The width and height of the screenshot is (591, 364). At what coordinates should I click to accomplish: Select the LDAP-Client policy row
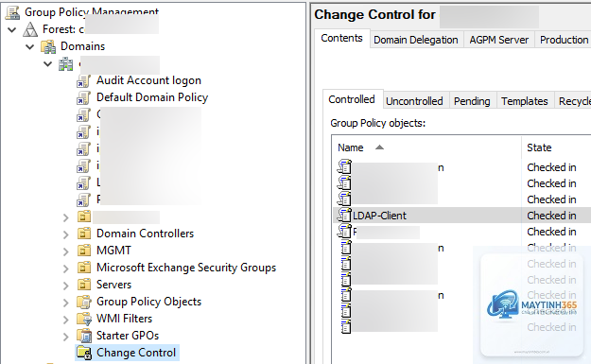(x=462, y=216)
